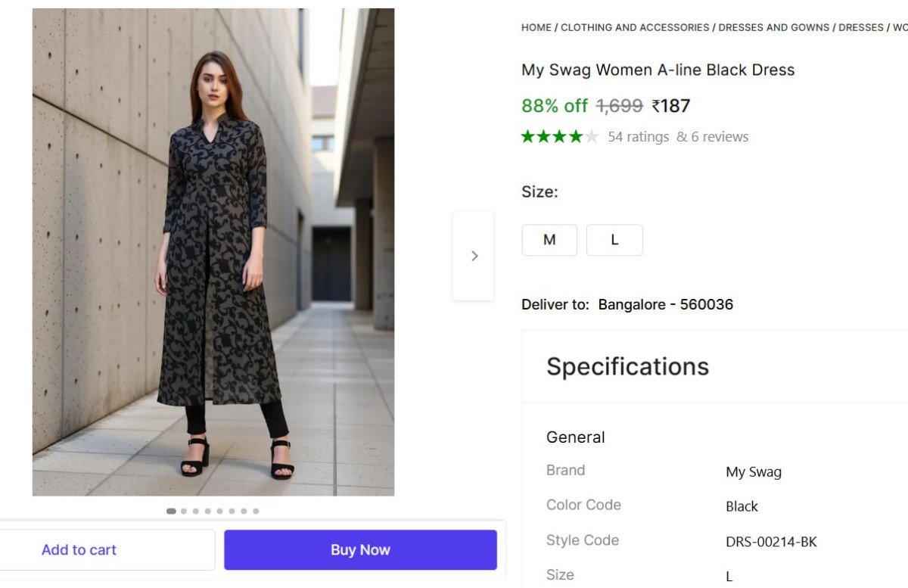Jump to the second carousel dot
This screenshot has height=588, width=908.
(x=184, y=511)
